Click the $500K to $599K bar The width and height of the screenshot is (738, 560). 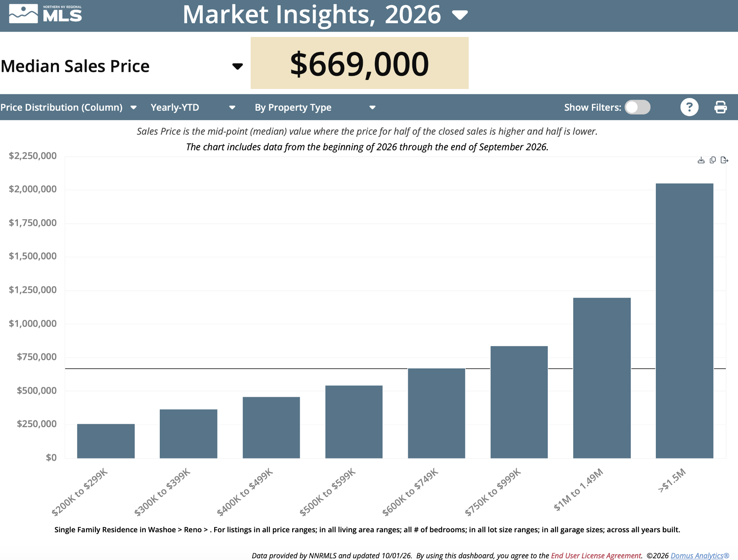[354, 422]
